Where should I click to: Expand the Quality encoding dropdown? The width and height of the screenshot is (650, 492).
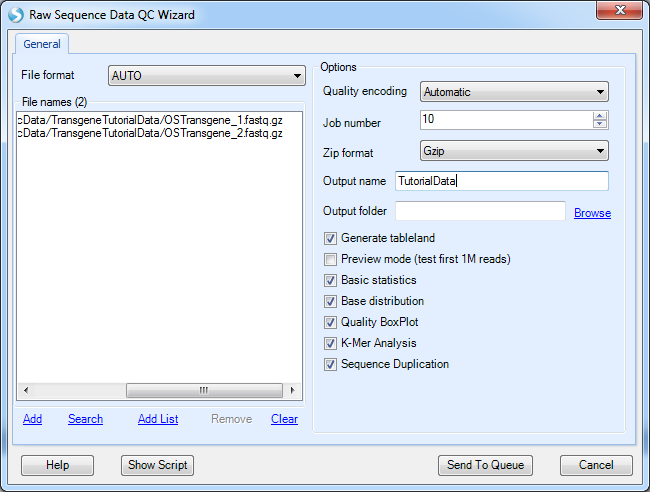tap(514, 92)
